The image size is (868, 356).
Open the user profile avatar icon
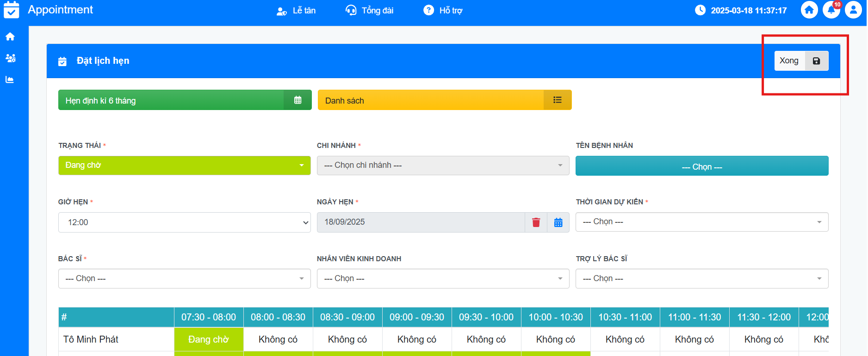(x=853, y=10)
